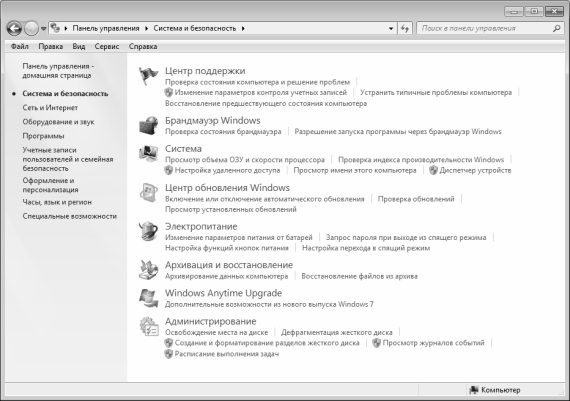Open the Центр поддержки flag icon

[x=149, y=76]
